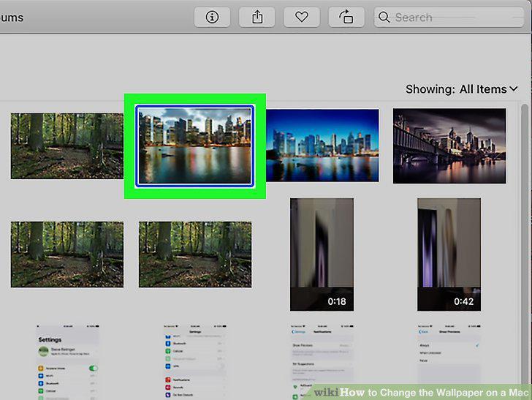Screen dimensions: 532x400
Task: Open the 0:18 video thumbnail
Action: tap(322, 254)
